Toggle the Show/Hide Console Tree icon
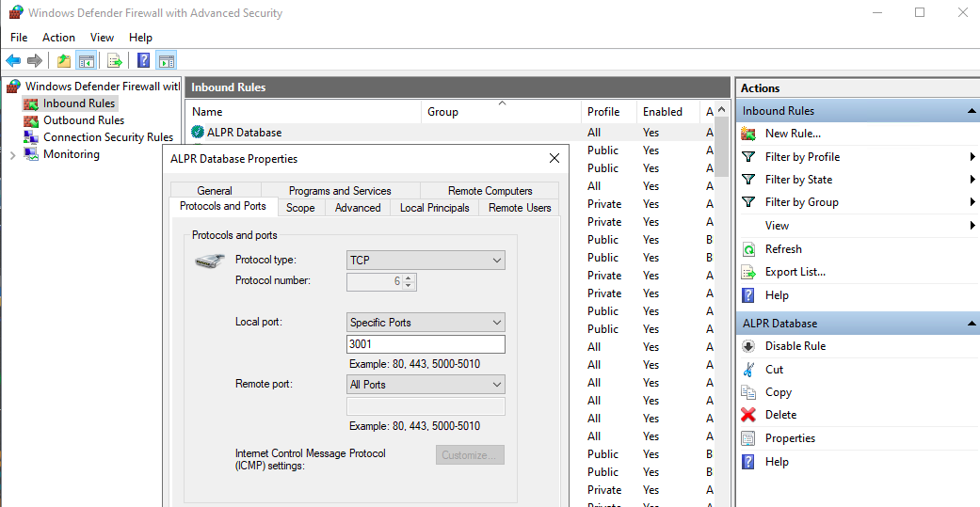The height and width of the screenshot is (507, 980). tap(86, 60)
